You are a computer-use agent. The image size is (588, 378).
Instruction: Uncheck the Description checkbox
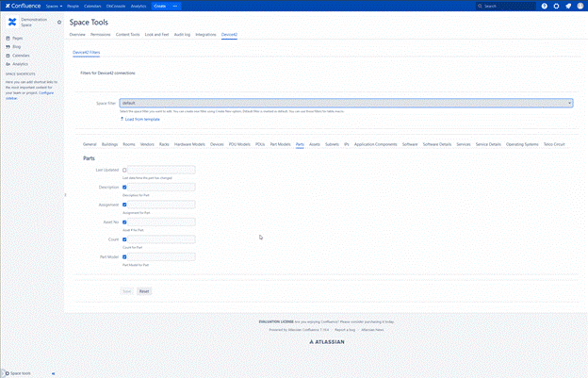(x=124, y=188)
